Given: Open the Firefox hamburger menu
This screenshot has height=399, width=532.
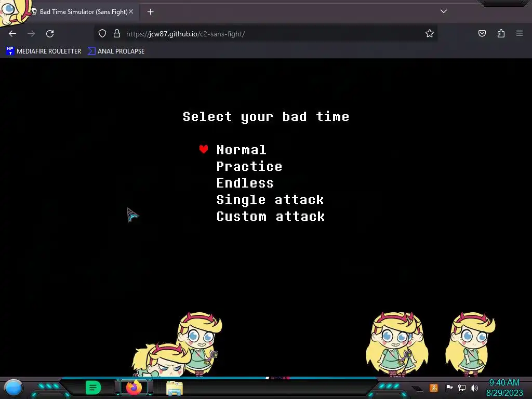Looking at the screenshot, I should pyautogui.click(x=520, y=33).
